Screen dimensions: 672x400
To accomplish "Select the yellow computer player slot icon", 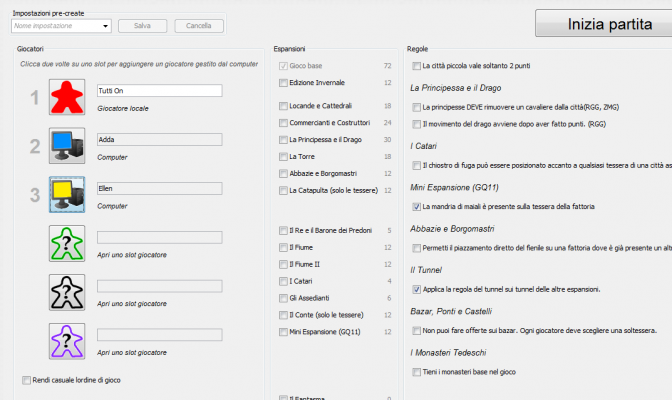I will tap(68, 193).
